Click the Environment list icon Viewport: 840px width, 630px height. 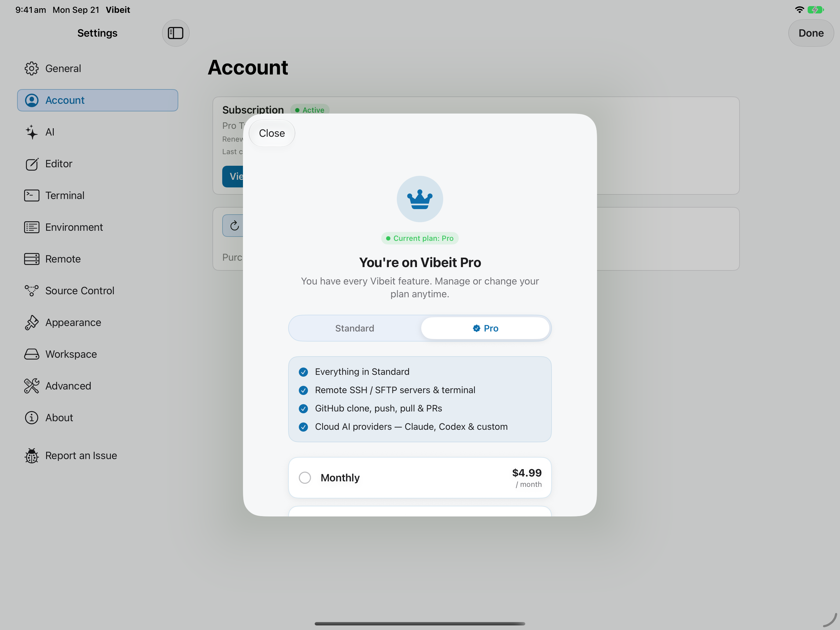31,227
